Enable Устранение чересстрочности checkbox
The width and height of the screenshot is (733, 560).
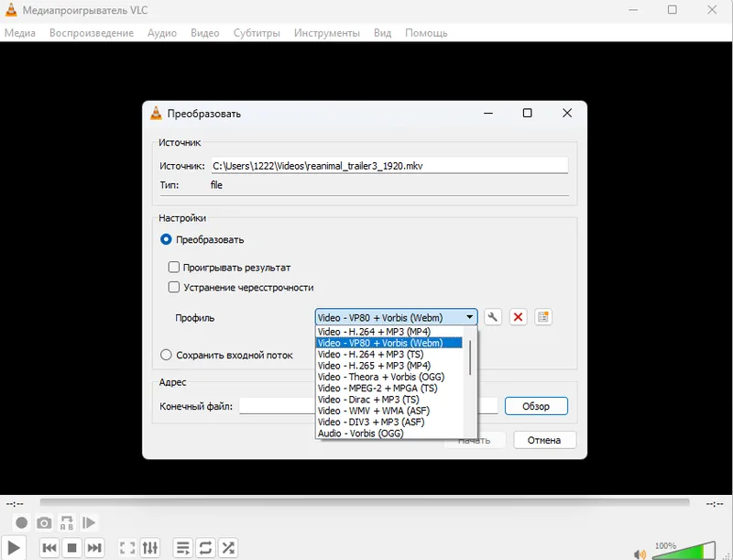click(173, 287)
